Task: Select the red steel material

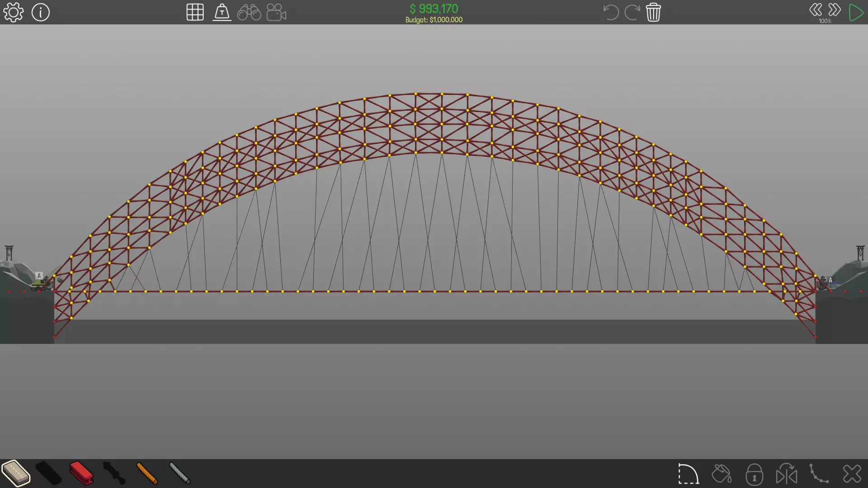Action: tap(81, 473)
